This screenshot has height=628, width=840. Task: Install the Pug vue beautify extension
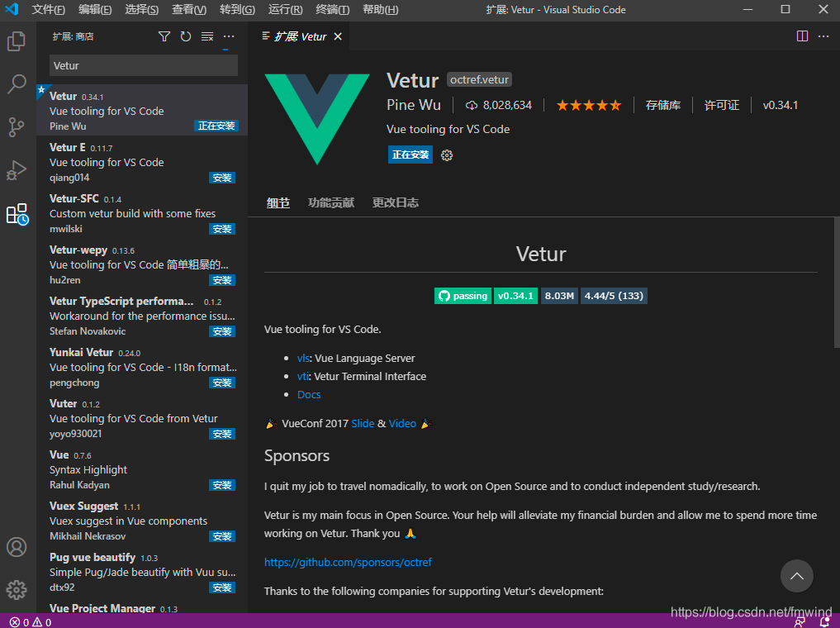[x=222, y=588]
